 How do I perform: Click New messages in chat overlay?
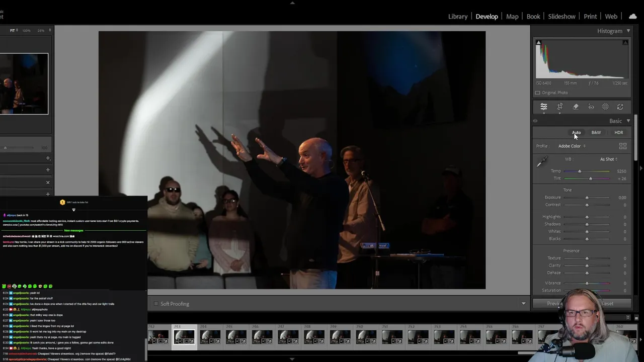(73, 230)
